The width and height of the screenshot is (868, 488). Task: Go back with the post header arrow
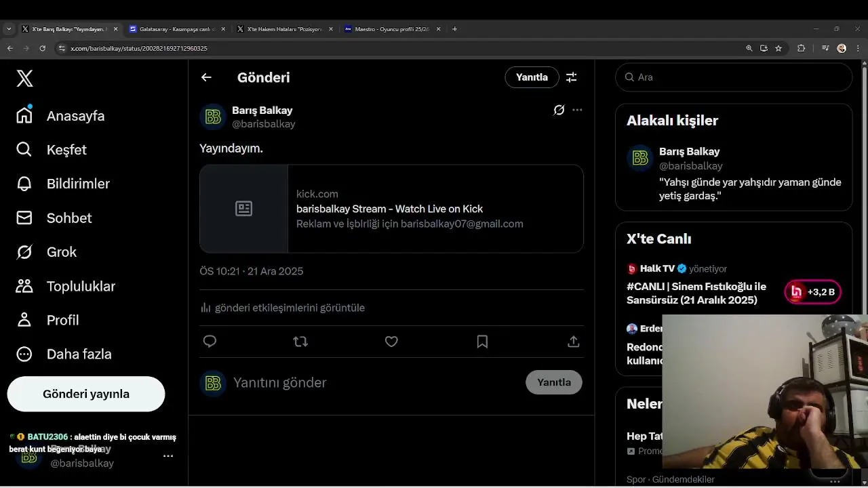[206, 77]
